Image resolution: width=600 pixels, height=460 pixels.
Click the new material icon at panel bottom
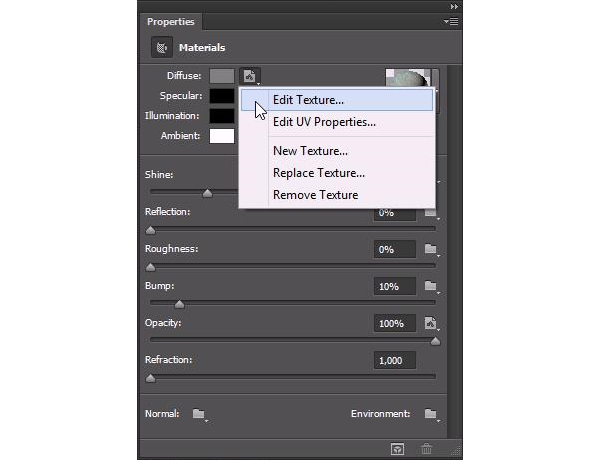397,451
